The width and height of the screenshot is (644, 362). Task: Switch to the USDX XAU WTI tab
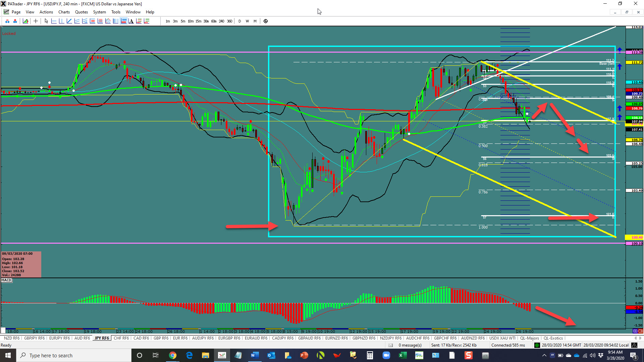502,338
